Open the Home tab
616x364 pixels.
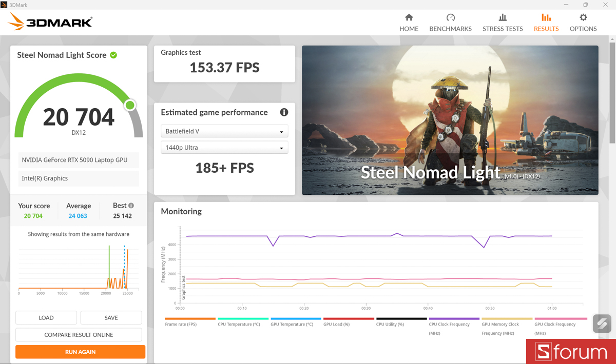point(409,23)
